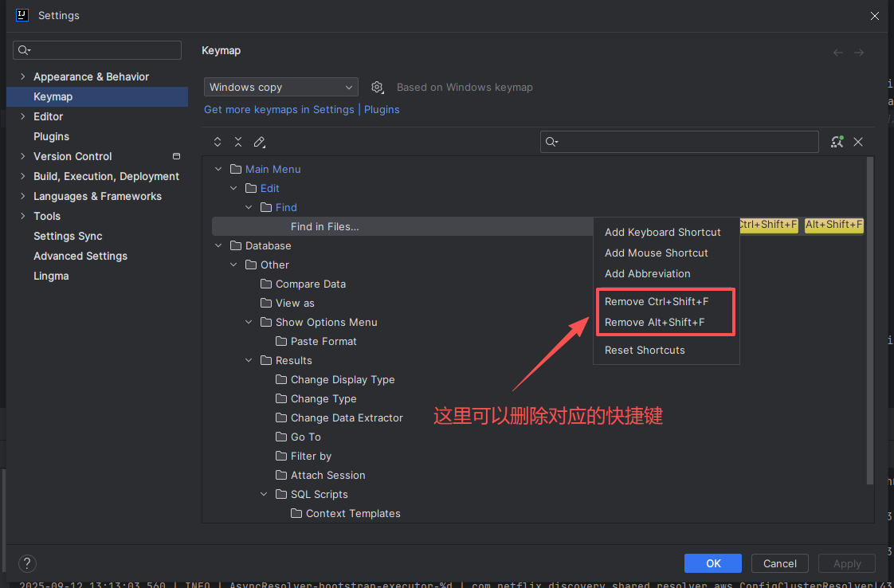Collapse the Find folder node

249,208
